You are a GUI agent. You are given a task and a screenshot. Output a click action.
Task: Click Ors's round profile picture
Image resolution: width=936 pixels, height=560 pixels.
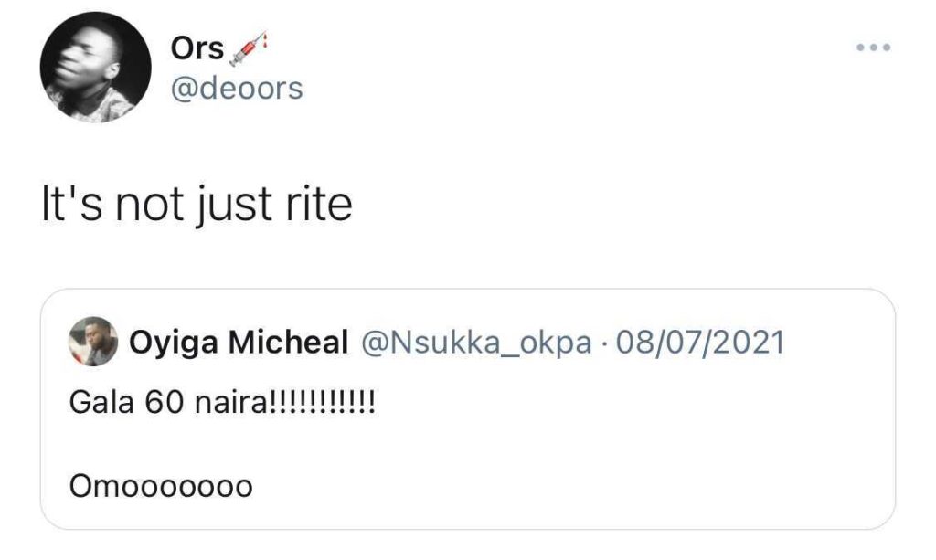pyautogui.click(x=95, y=68)
